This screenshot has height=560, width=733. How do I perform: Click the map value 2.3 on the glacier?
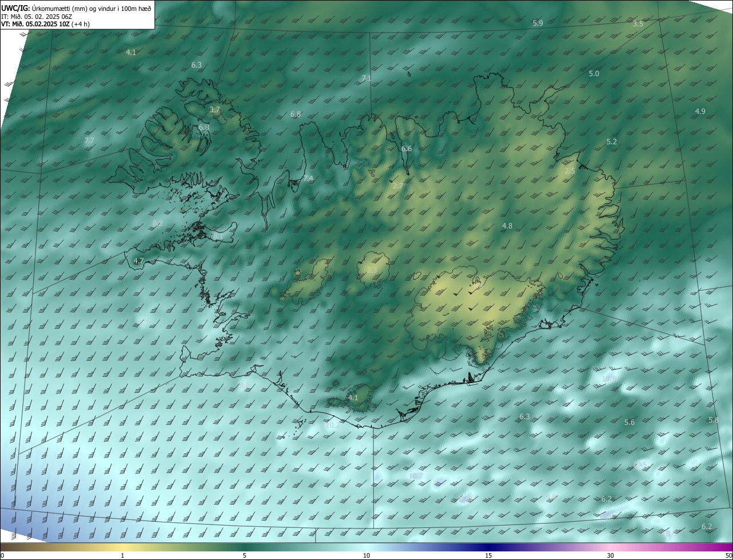point(372,270)
